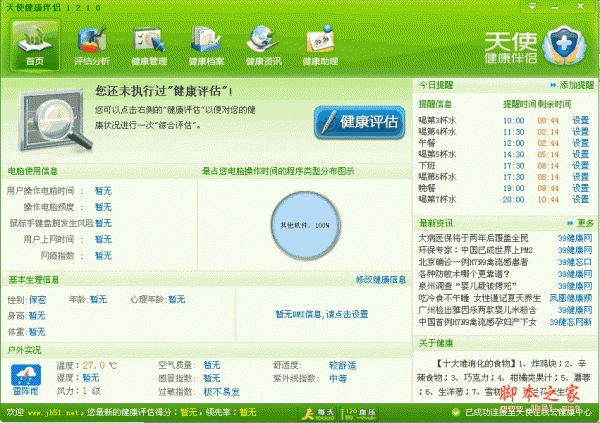The image size is (600, 423).
Task: Open the title bar dropdown menu arrow
Action: coord(532,6)
